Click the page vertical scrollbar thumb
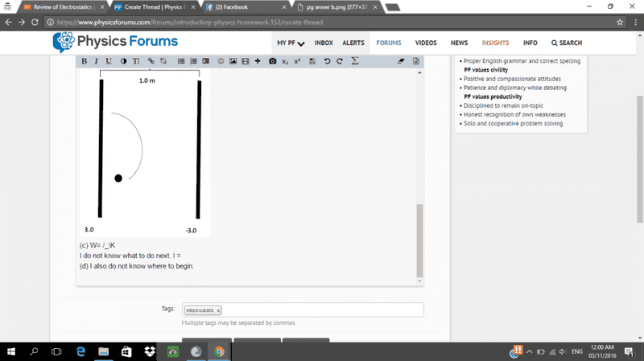644x361 pixels. pos(639,159)
